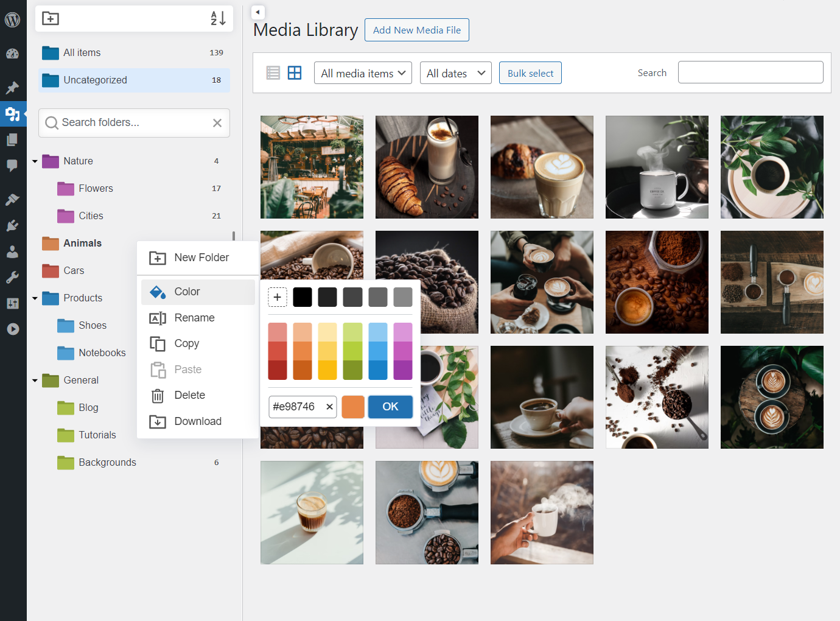Viewport: 840px width, 621px height.
Task: Clear folder search with X icon
Action: click(x=217, y=123)
